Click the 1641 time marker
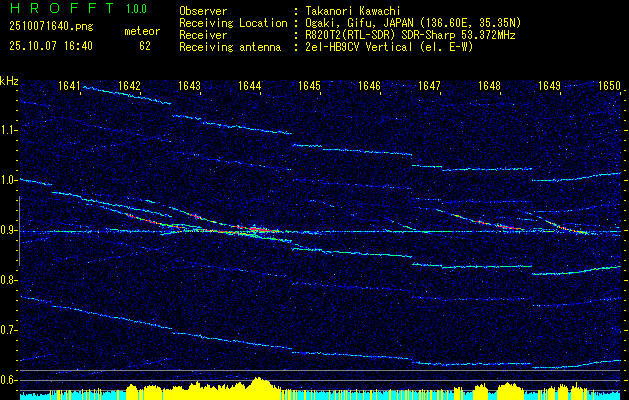Viewport: 629px width, 400px height. (69, 86)
